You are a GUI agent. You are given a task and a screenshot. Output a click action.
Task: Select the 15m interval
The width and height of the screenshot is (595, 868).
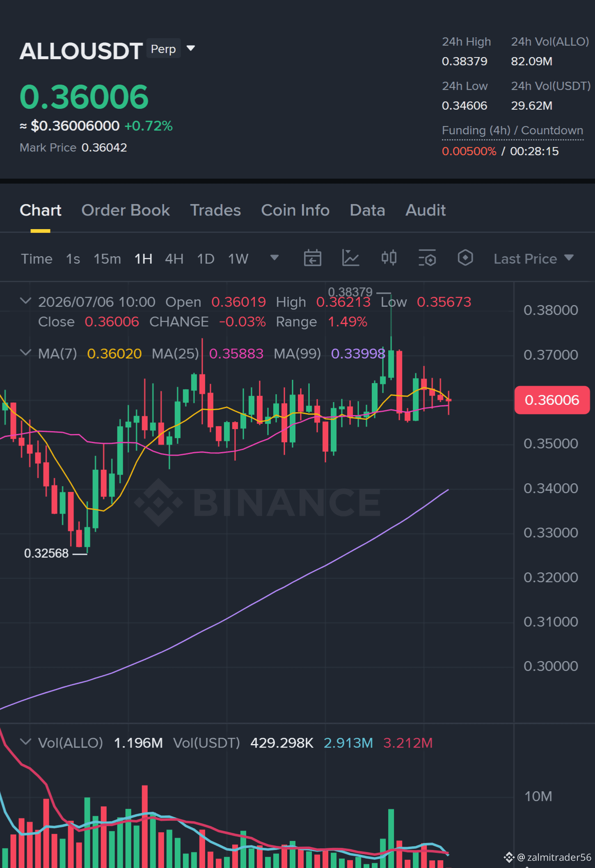[107, 259]
